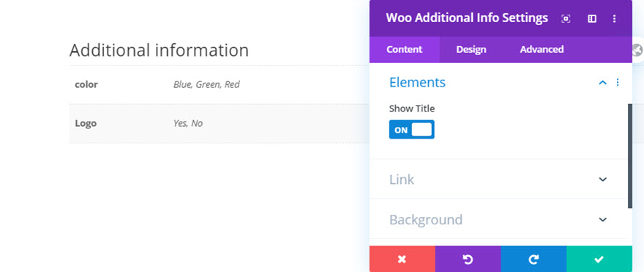Click the Elements section title

click(417, 82)
